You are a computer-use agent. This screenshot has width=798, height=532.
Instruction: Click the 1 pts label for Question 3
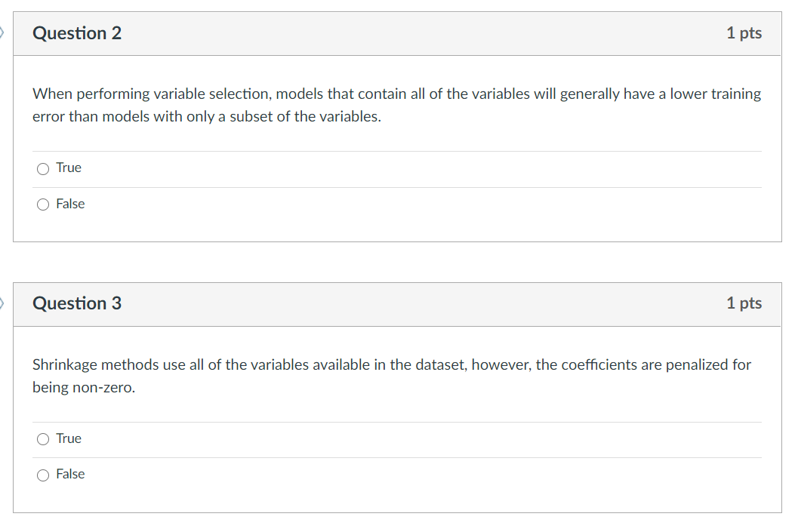coord(744,303)
